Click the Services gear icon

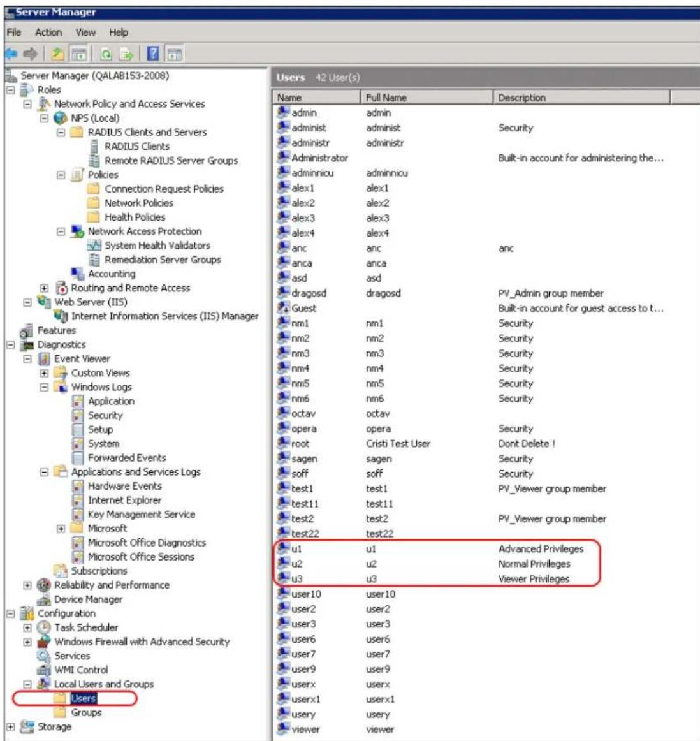click(x=43, y=656)
